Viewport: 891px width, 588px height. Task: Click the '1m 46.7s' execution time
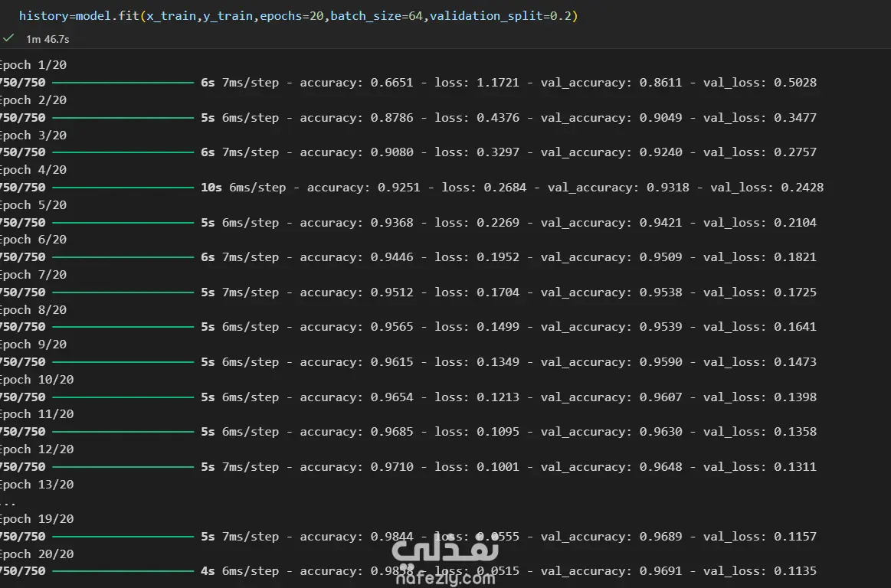pyautogui.click(x=47, y=39)
